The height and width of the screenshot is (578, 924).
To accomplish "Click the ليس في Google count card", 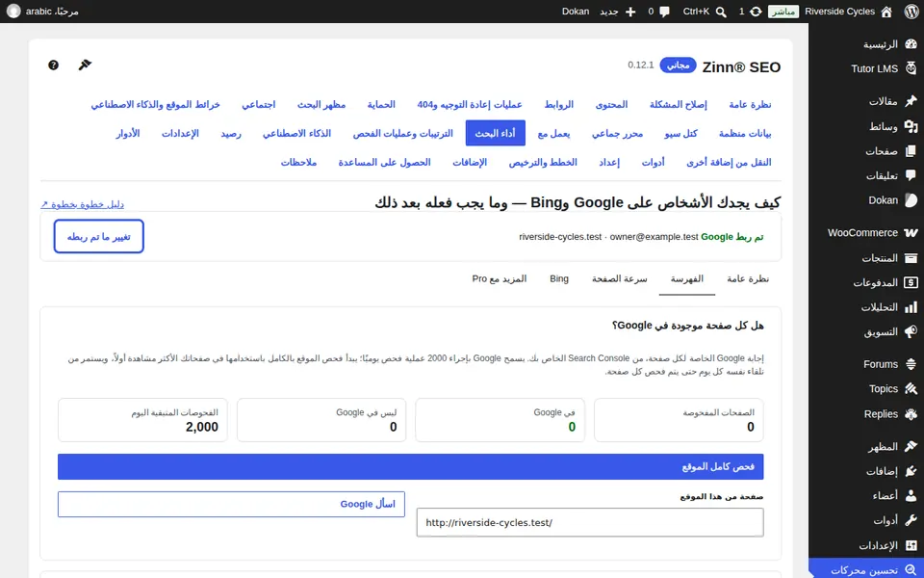I will 321,420.
